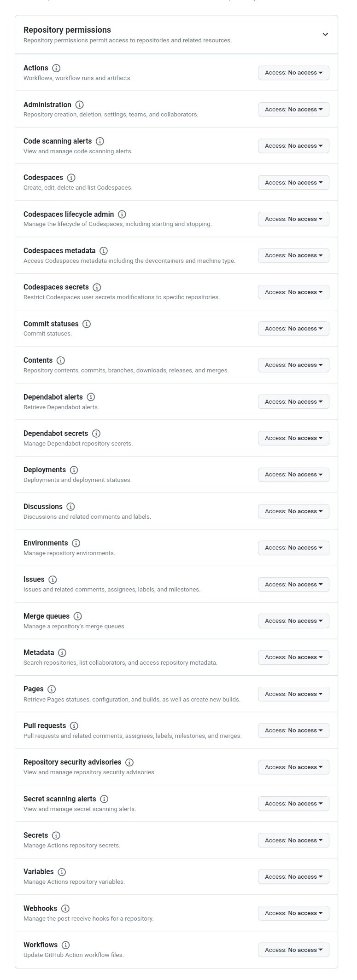This screenshot has width=357, height=980.
Task: Click info icon beside Repository security advisories
Action: tap(129, 762)
